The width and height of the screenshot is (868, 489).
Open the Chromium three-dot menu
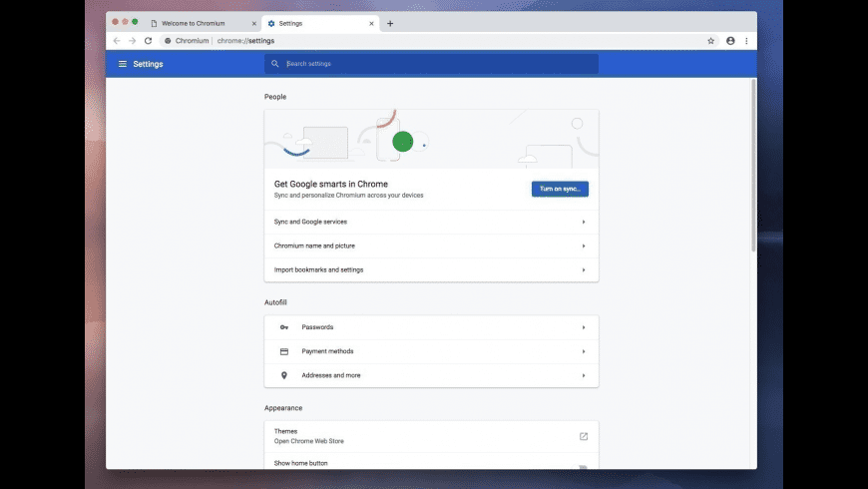(x=746, y=41)
